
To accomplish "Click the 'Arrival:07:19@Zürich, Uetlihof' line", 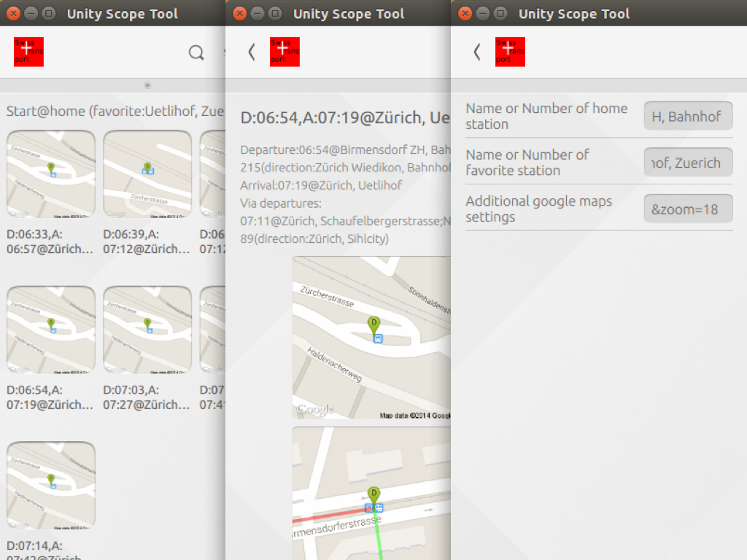I will (321, 185).
